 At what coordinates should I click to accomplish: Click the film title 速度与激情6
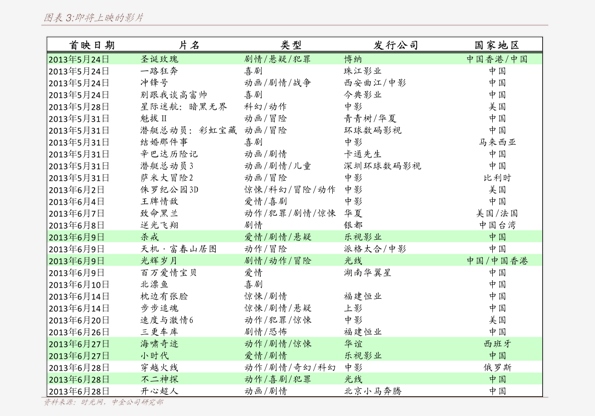coord(167,320)
